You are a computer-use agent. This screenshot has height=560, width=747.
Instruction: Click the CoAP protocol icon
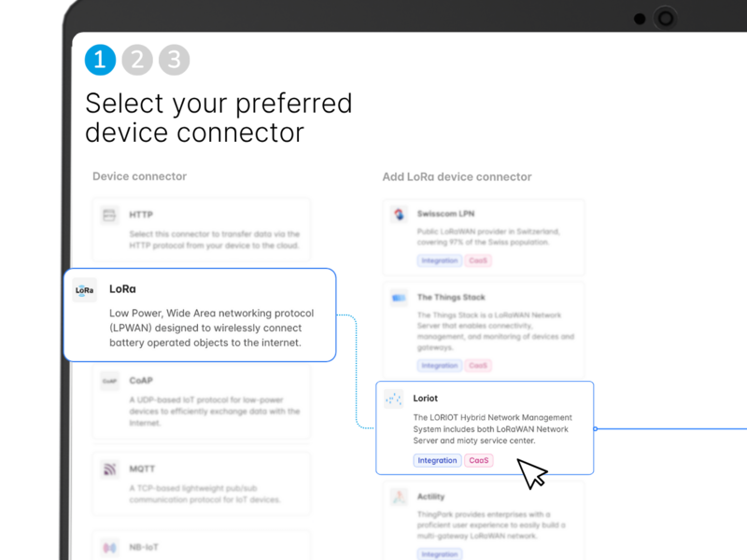coord(109,381)
